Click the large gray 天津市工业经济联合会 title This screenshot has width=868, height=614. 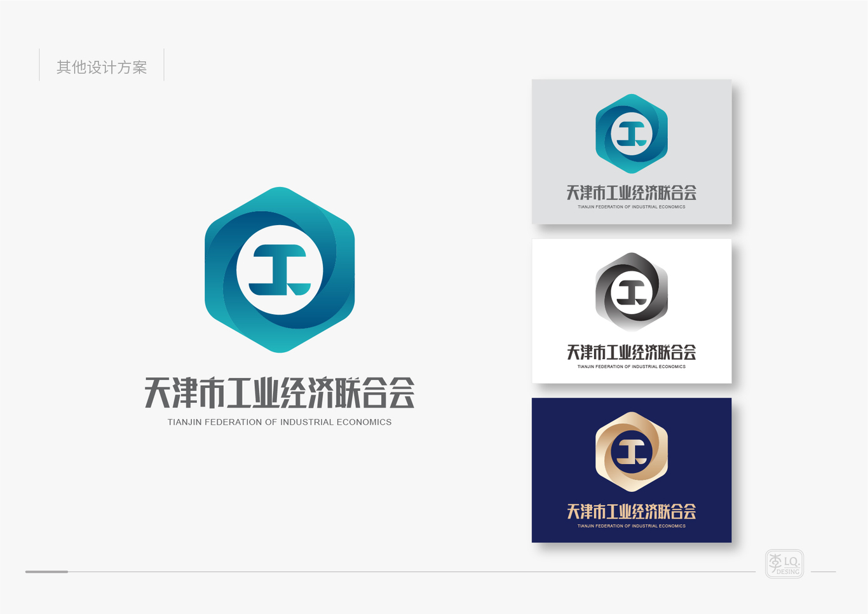(x=280, y=393)
